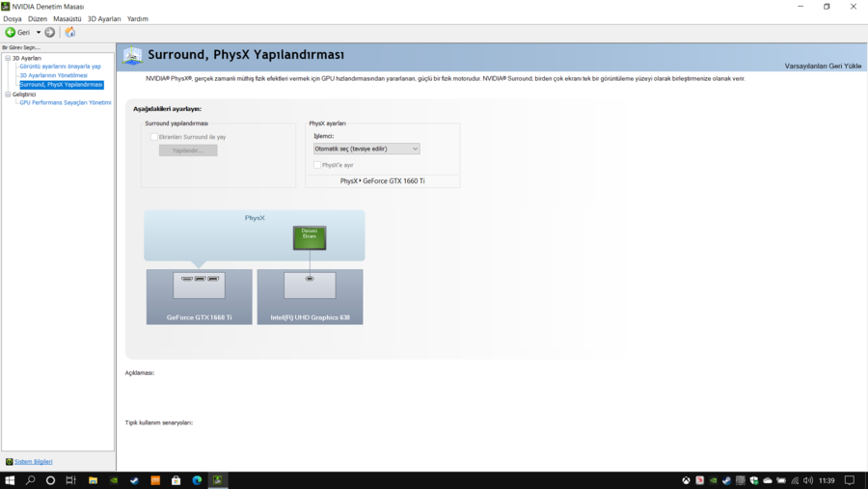The height and width of the screenshot is (489, 868).
Task: Click the NVIDIA Control Panel taskbar button
Action: click(x=218, y=480)
